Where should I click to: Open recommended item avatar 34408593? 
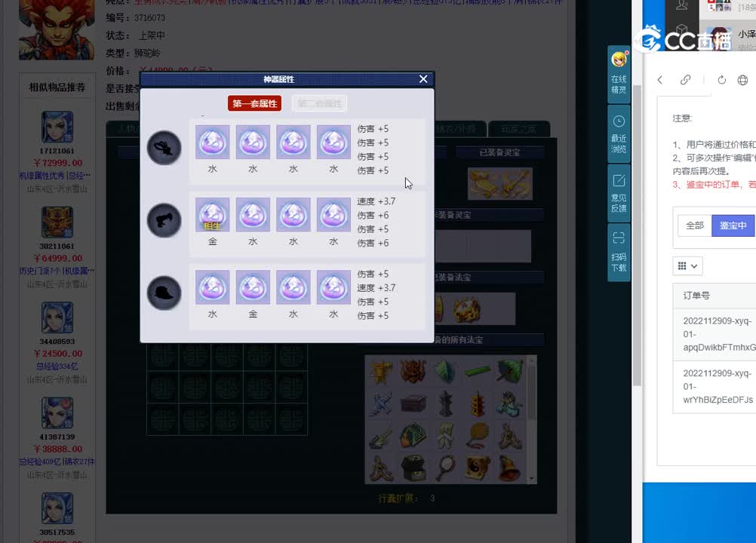[57, 318]
